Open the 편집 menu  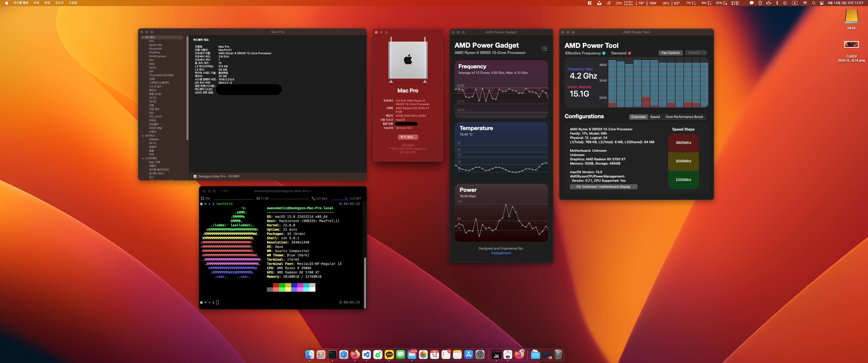coord(47,3)
